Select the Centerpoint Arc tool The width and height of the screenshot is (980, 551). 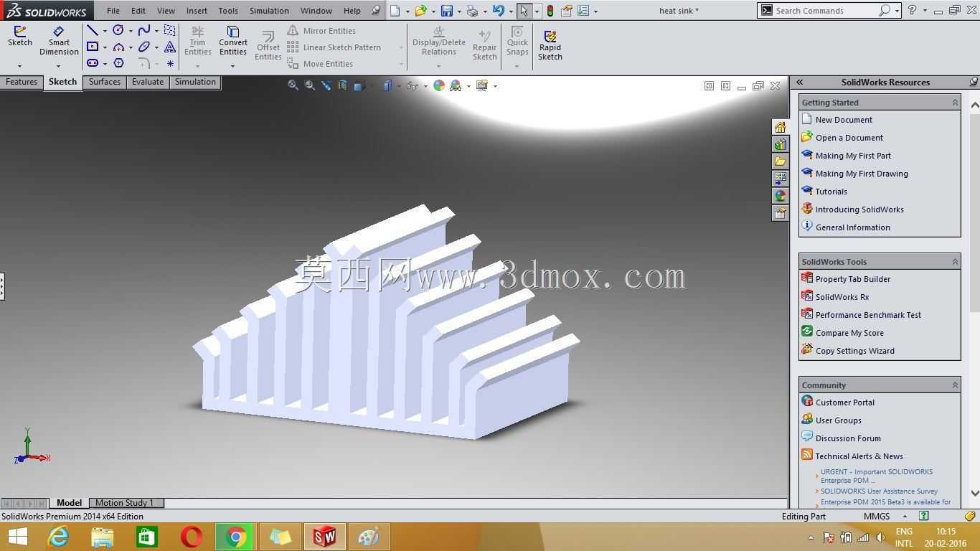[x=118, y=47]
